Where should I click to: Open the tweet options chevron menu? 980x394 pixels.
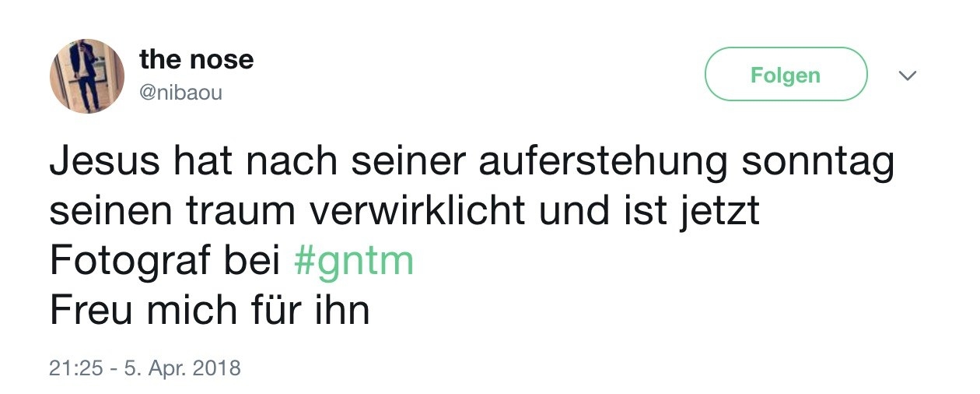[x=908, y=76]
